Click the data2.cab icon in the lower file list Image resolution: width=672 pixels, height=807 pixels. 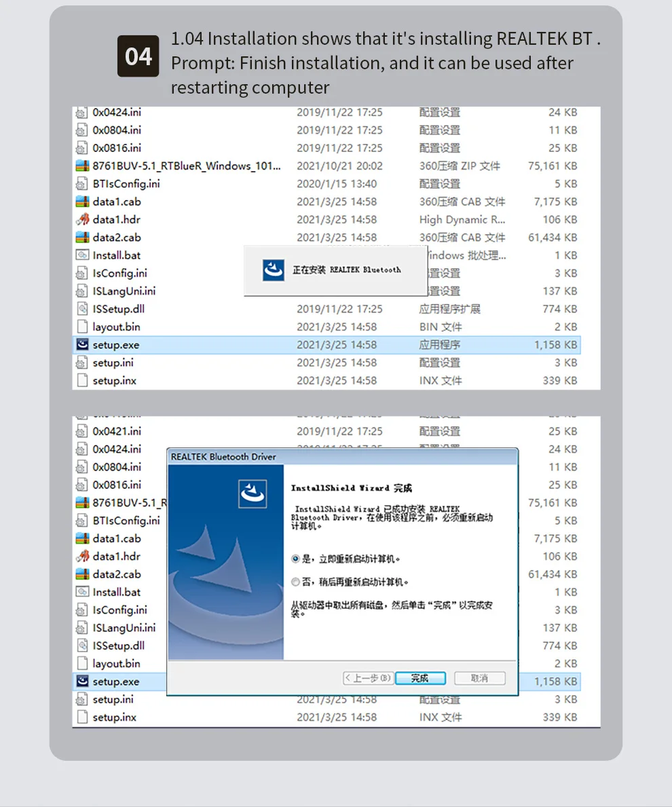(82, 574)
